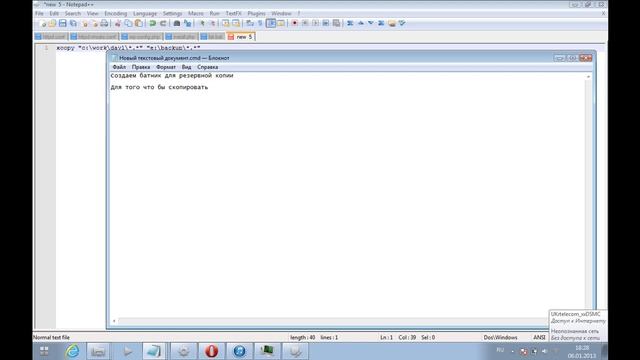Click 'Dos\Windows' status bar entry
The height and width of the screenshot is (360, 640).
click(500, 338)
